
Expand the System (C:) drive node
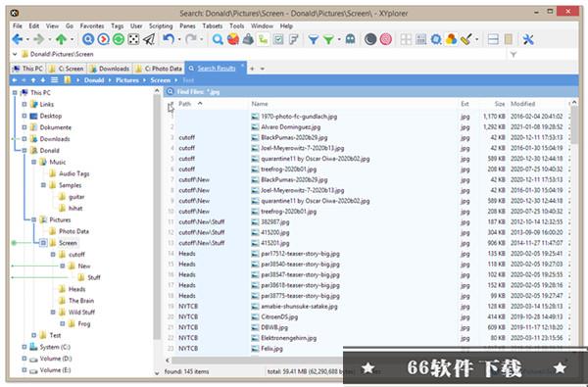(24, 347)
